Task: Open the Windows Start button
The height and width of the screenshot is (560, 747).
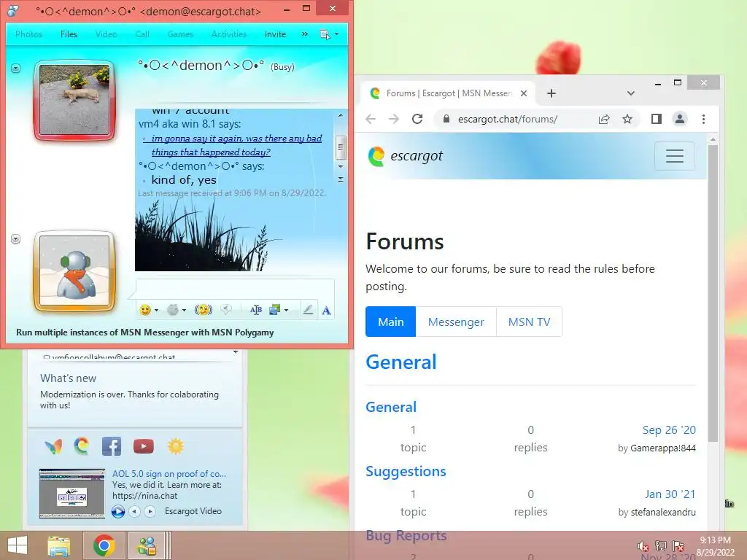Action: [18, 545]
